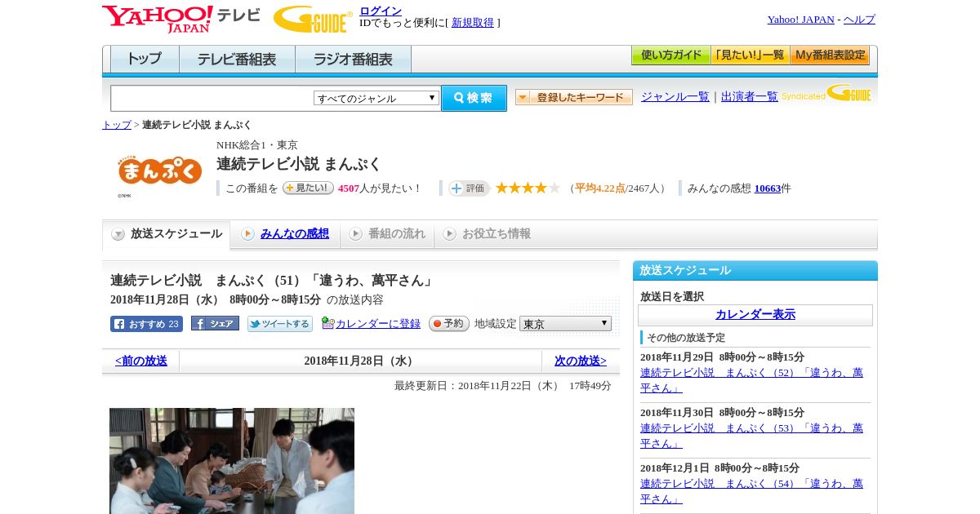Select the テレビ番組表 tab
This screenshot has height=514, width=980.
coord(237,60)
